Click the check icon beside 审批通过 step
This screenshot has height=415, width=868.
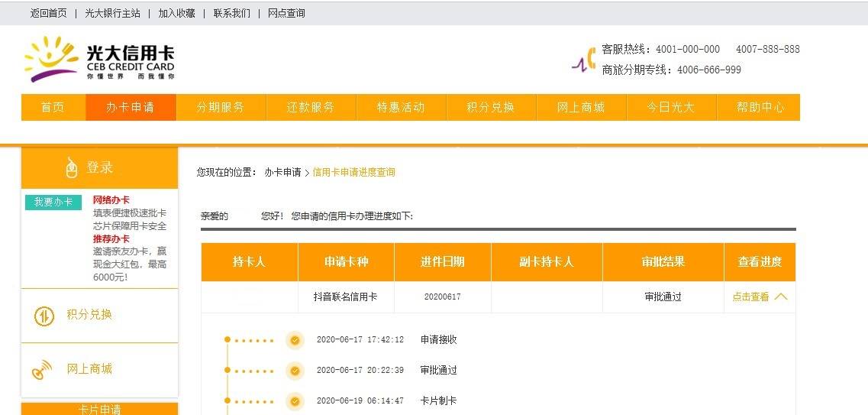(x=295, y=371)
